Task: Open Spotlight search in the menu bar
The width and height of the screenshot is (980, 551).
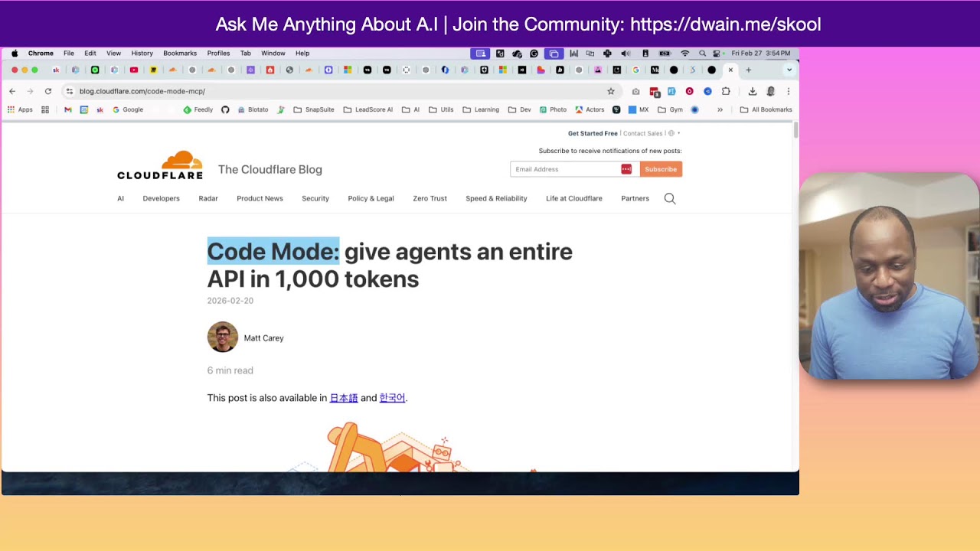Action: tap(702, 54)
